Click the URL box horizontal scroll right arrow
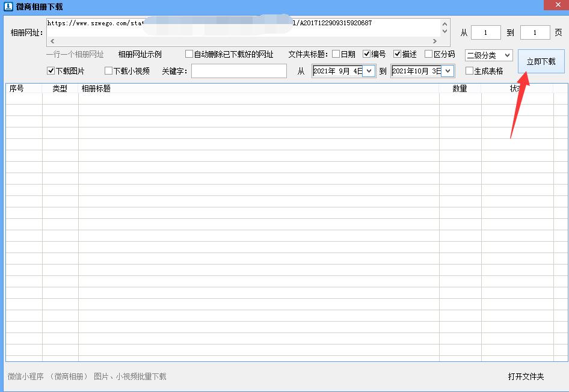The width and height of the screenshot is (569, 392). pos(435,41)
